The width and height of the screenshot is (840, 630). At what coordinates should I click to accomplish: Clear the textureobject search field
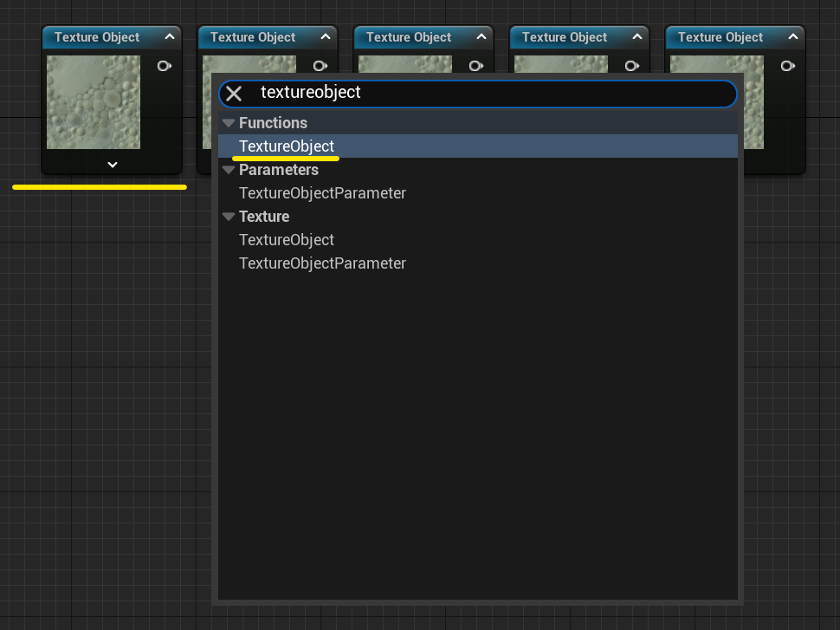pos(234,94)
